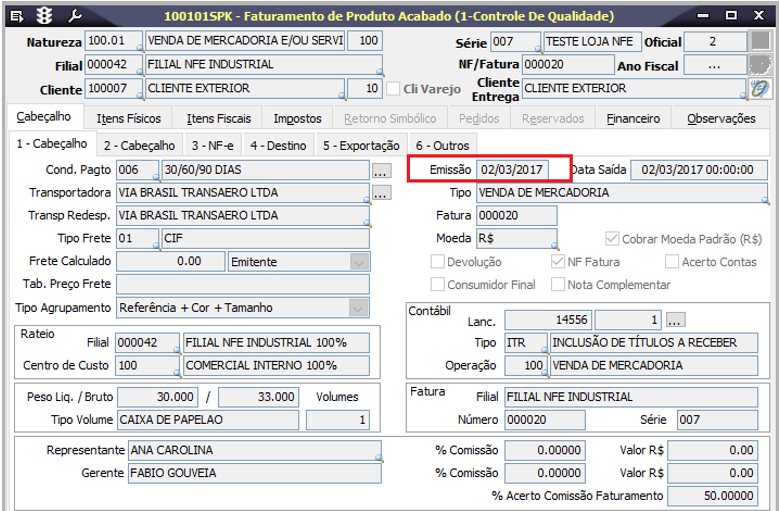Click the ellipsis button beside Transportadora

pos(381,193)
